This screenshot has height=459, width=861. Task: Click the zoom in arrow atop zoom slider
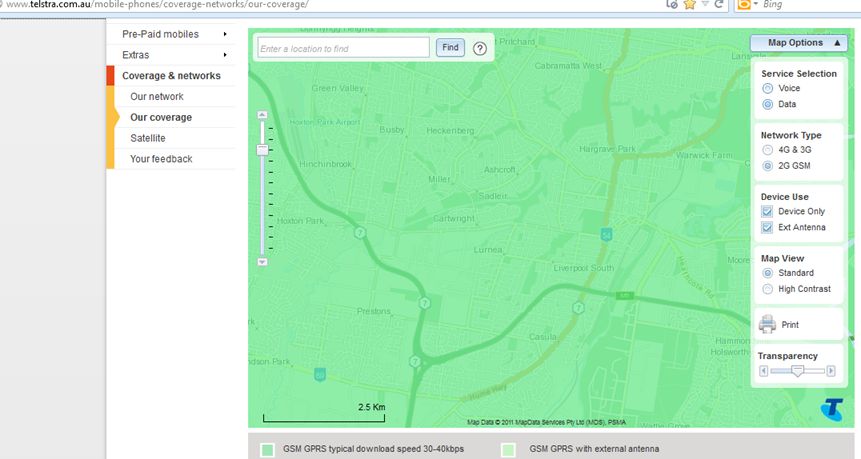(x=262, y=115)
